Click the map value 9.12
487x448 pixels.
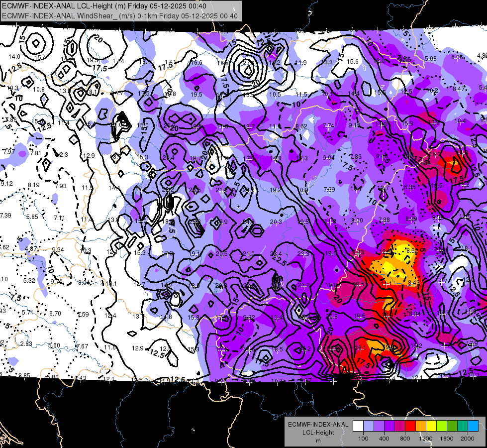pos(7,183)
